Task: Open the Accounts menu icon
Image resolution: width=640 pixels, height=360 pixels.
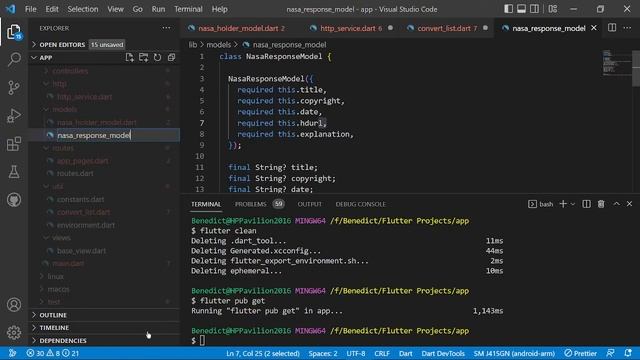Action: click(14, 304)
